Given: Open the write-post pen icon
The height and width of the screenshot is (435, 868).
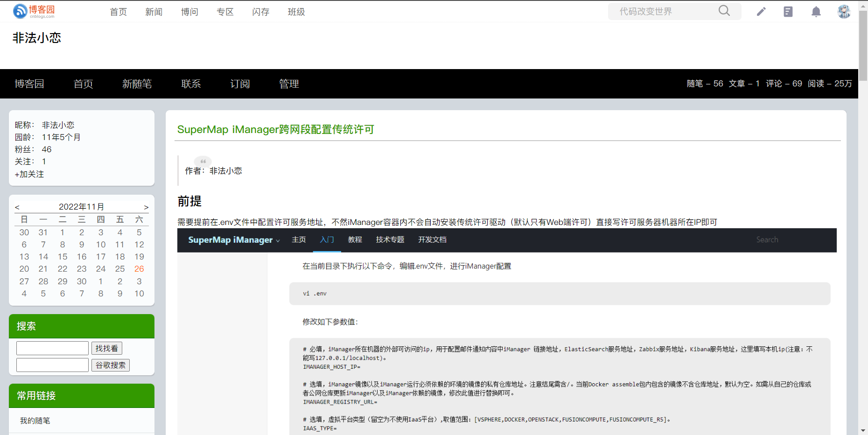Looking at the screenshot, I should (761, 12).
